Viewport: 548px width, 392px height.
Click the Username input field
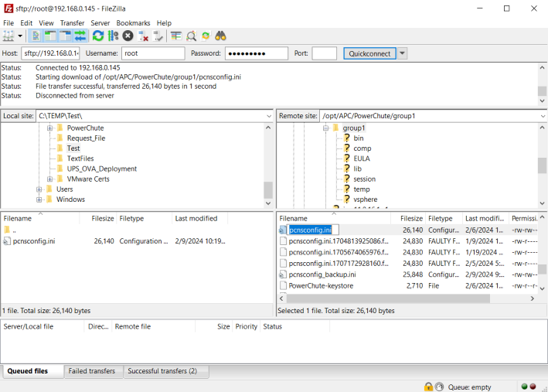point(153,53)
